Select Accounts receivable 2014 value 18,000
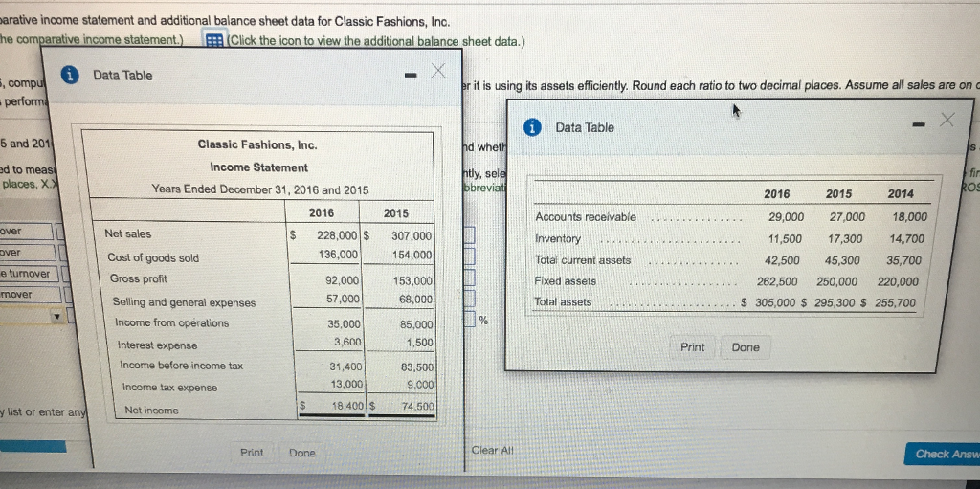 (x=909, y=217)
